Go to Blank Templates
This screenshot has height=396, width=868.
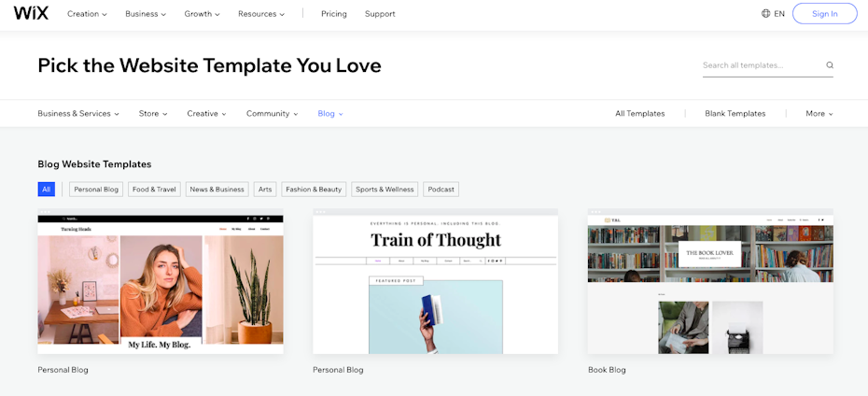point(735,114)
